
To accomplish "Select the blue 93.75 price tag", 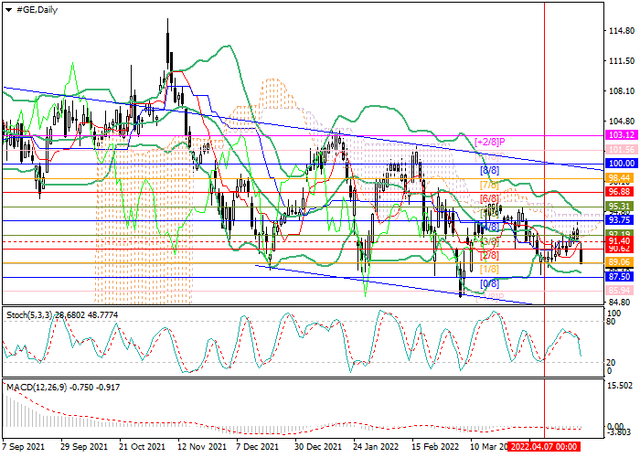I will [620, 220].
